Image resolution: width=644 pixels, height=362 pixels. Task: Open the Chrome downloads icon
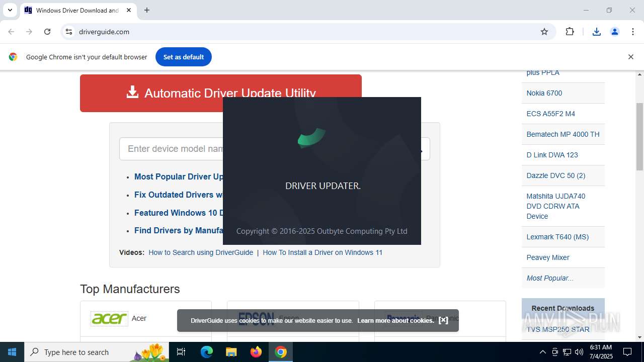click(x=597, y=32)
